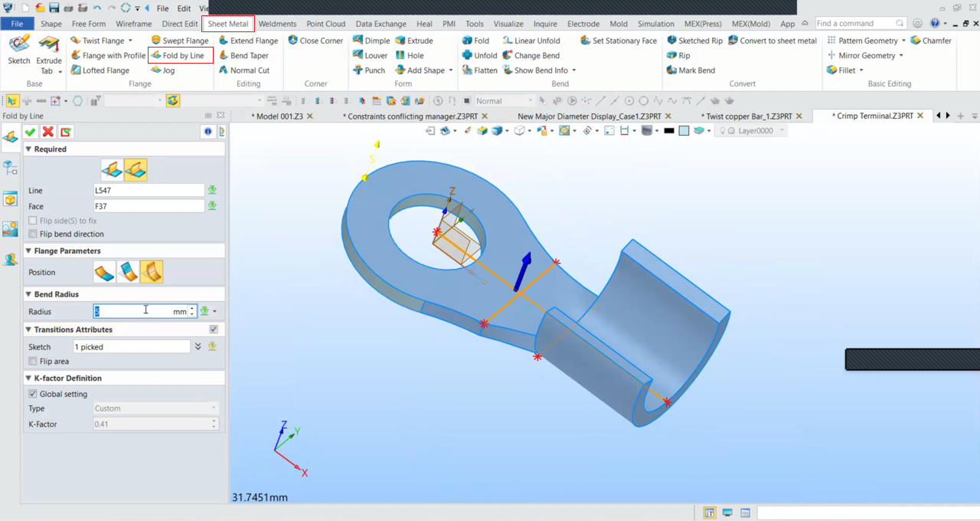The width and height of the screenshot is (980, 521).
Task: Click the red X cancel icon
Action: tap(48, 133)
